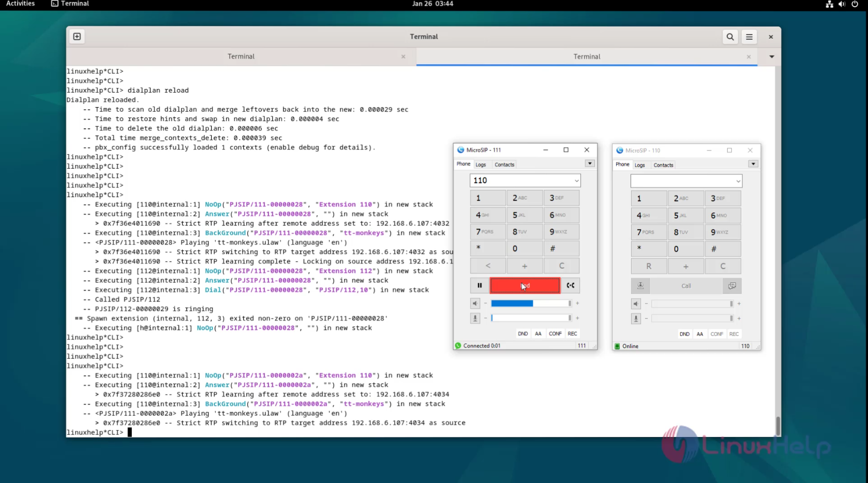
Task: Switch to the first Terminal tab
Action: pyautogui.click(x=241, y=57)
